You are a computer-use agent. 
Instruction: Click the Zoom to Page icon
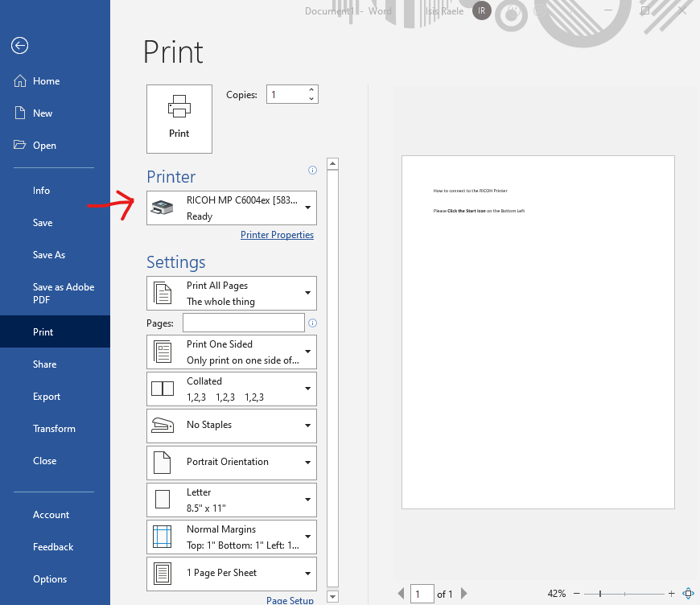pos(688,594)
